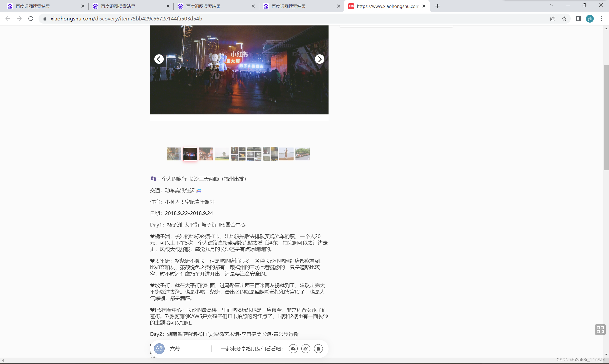Screen dimensions: 609x364
Task: Click the browser share page icon
Action: click(x=553, y=19)
